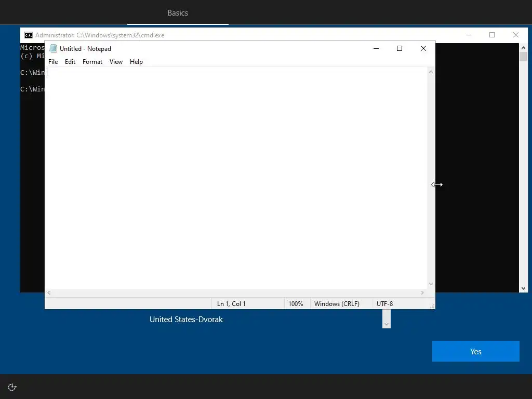The height and width of the screenshot is (399, 532).
Task: Click down arrow of keyboard list scrollbar
Action: pyautogui.click(x=387, y=324)
